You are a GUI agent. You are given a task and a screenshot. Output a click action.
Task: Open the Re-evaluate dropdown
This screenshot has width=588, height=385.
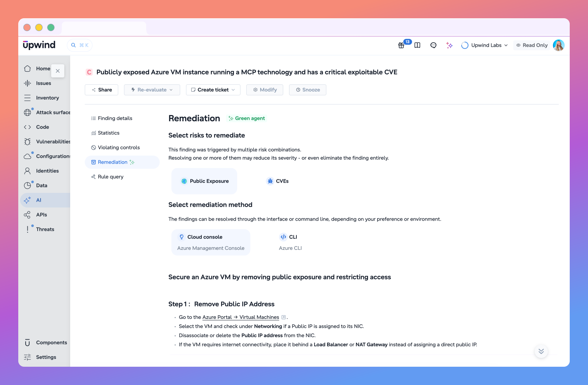tap(152, 90)
